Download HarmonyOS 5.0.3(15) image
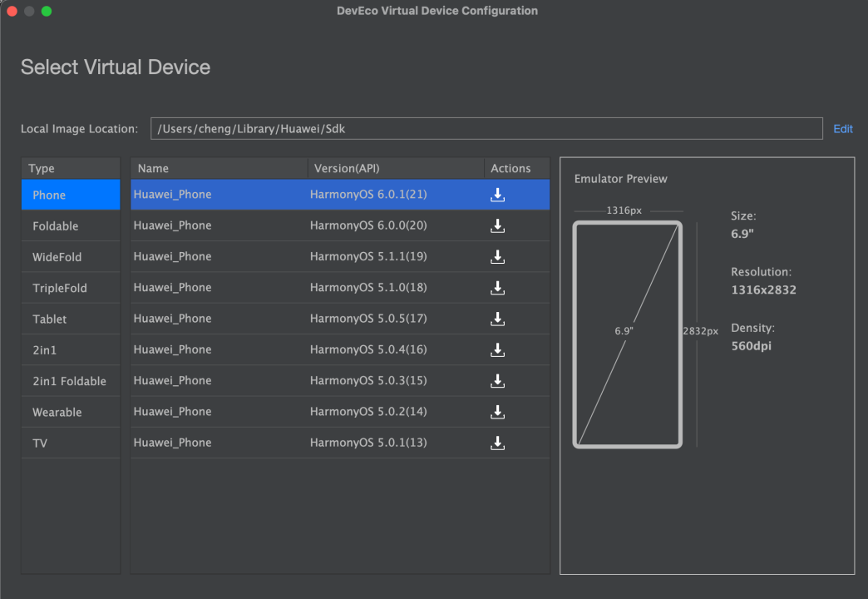868x599 pixels. (497, 381)
